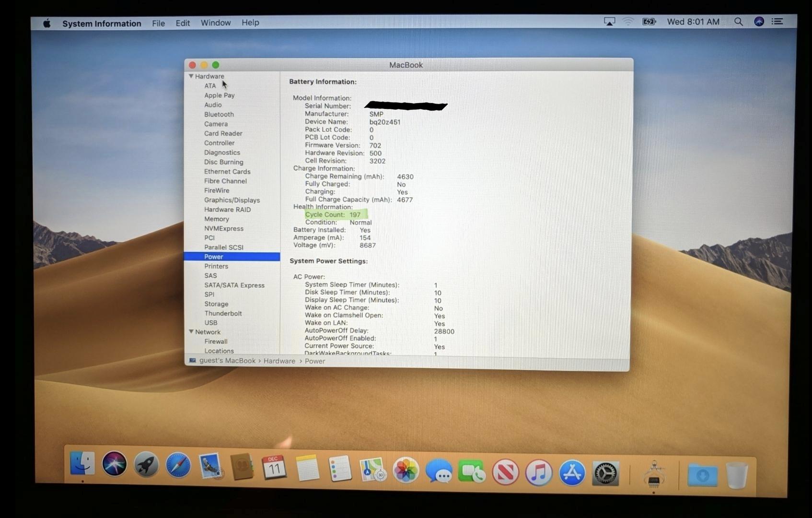Select Firewall under Network

216,341
